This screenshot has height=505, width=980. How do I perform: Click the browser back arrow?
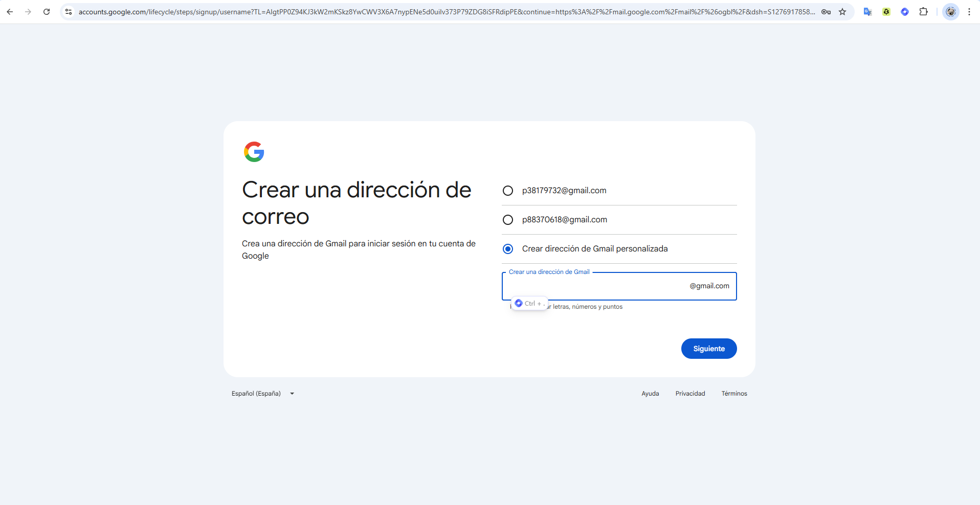click(10, 12)
